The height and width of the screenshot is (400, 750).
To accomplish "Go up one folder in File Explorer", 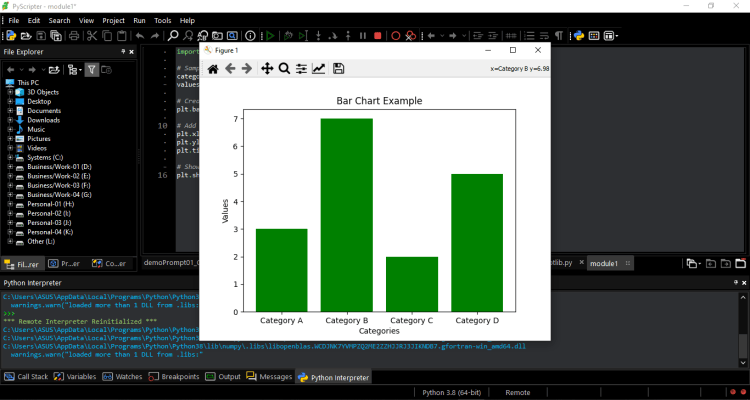I will pos(55,70).
